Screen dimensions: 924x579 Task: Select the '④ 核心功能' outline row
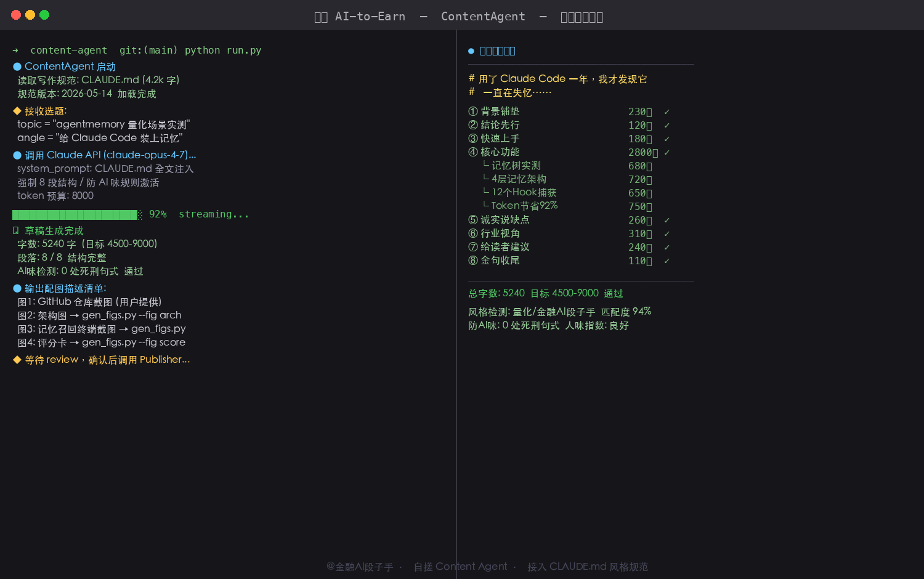569,152
